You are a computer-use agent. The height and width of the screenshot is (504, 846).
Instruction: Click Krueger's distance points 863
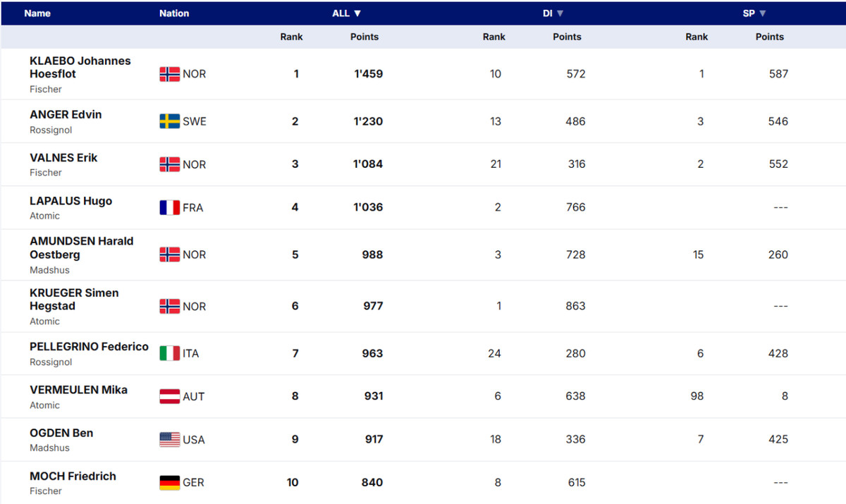pyautogui.click(x=575, y=306)
